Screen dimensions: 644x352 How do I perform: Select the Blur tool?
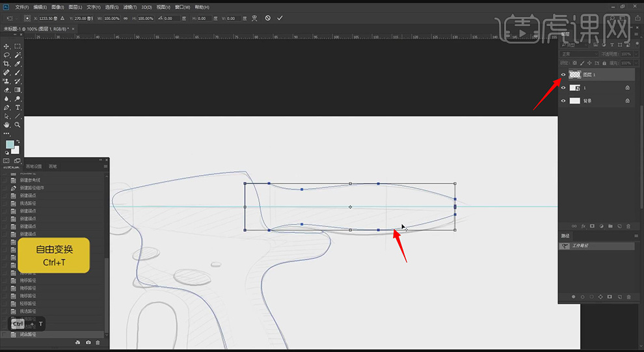click(6, 99)
